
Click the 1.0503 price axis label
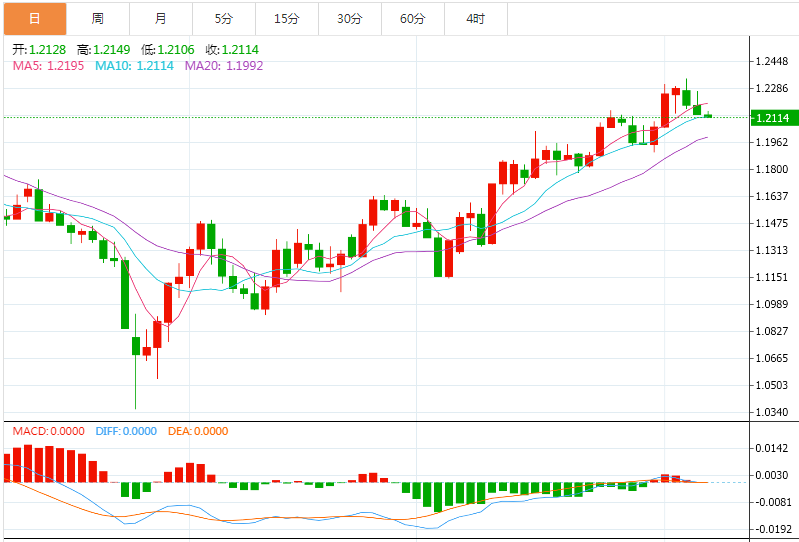(773, 385)
